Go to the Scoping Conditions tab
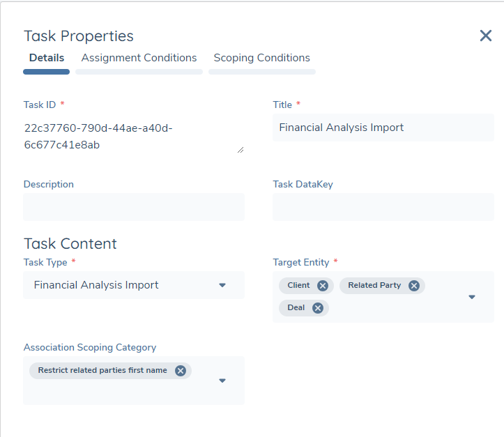 (x=261, y=58)
